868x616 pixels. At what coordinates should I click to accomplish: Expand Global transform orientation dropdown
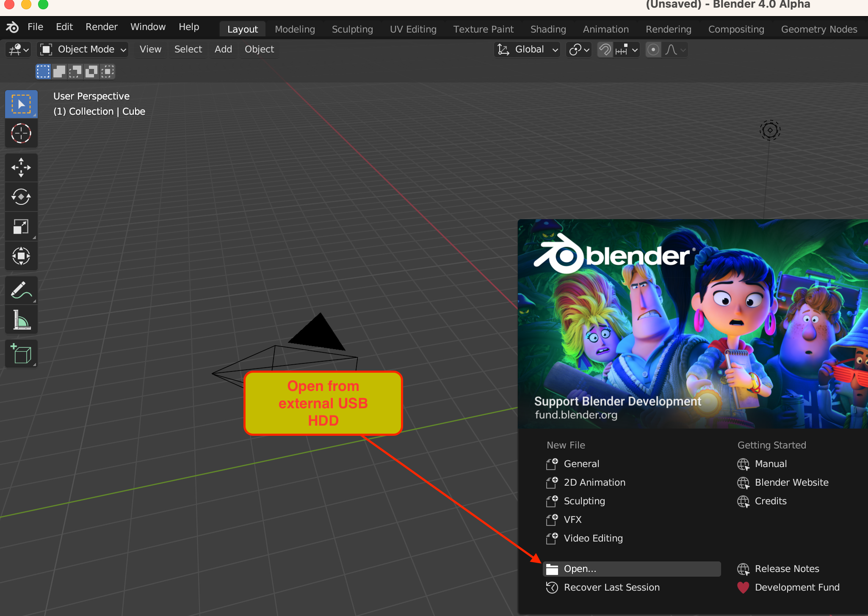click(x=528, y=49)
